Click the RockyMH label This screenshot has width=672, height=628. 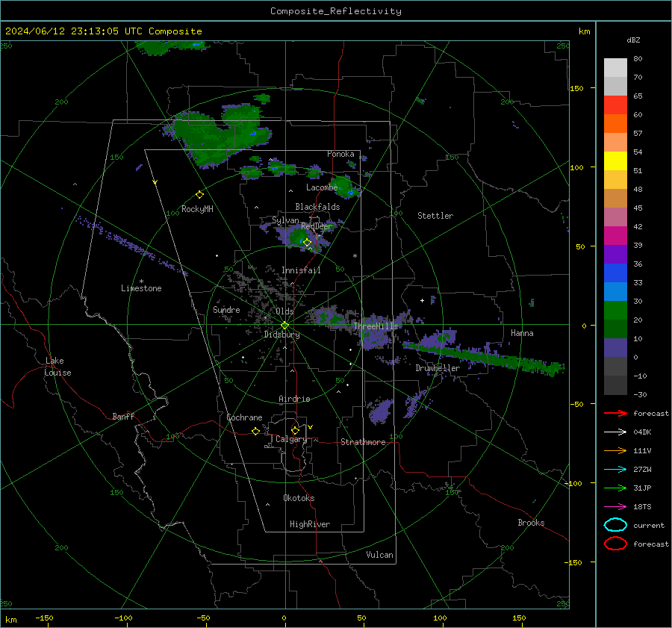197,209
